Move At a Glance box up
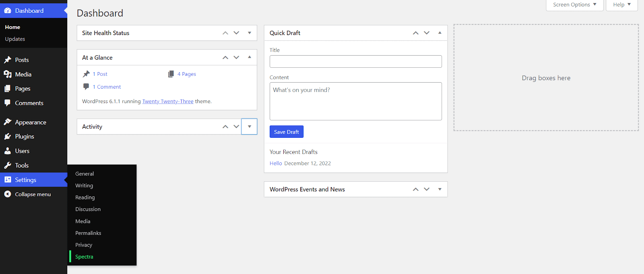 click(x=225, y=58)
